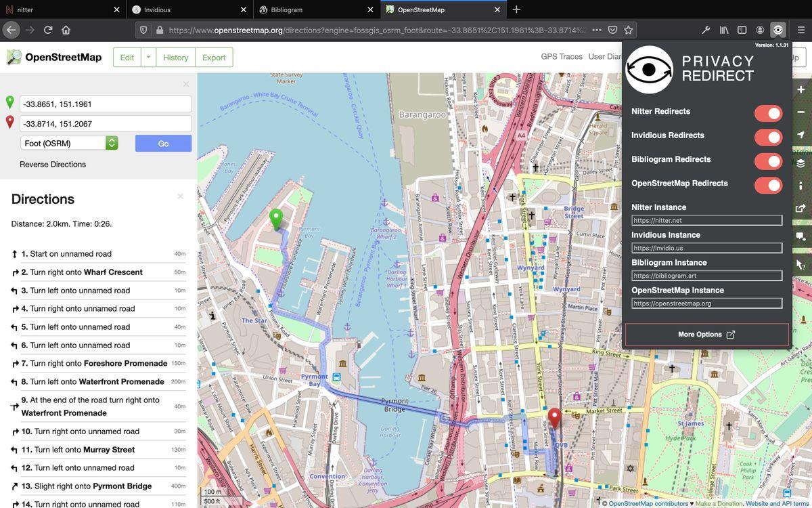Click the destination coordinates input field
The height and width of the screenshot is (508, 812).
pos(106,123)
